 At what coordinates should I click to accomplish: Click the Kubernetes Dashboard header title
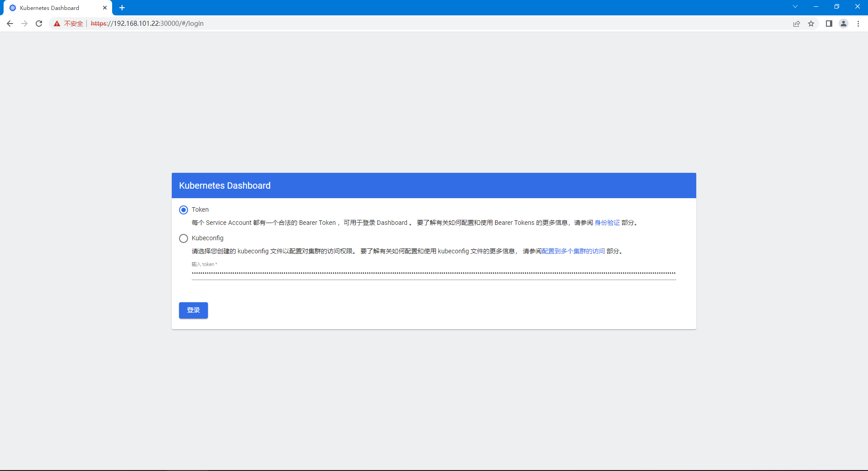tap(225, 186)
